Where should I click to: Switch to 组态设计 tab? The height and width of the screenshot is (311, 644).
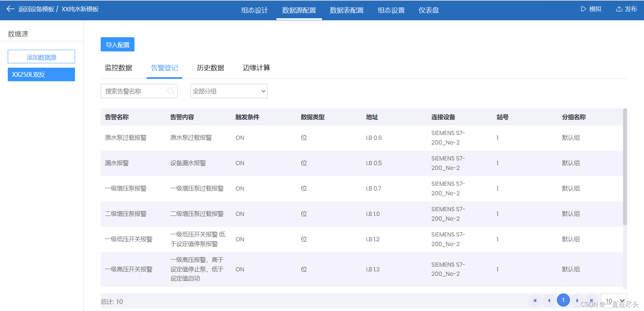click(x=254, y=10)
